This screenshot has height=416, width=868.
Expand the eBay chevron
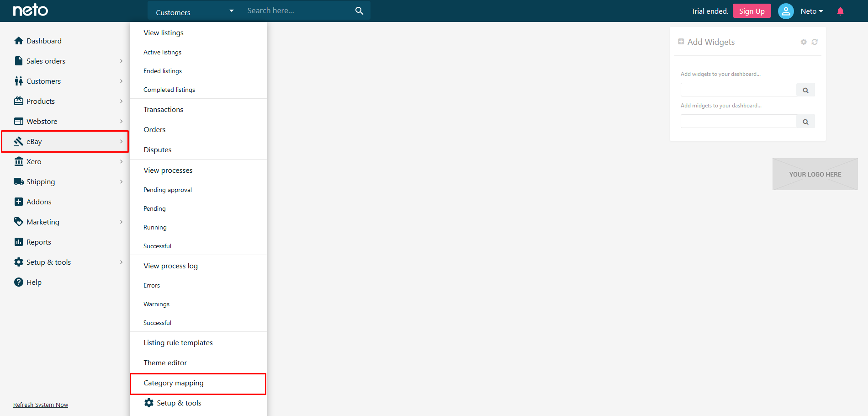(121, 141)
